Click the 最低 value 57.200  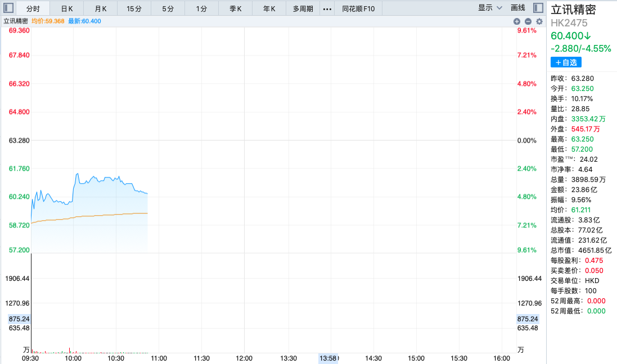pos(582,149)
